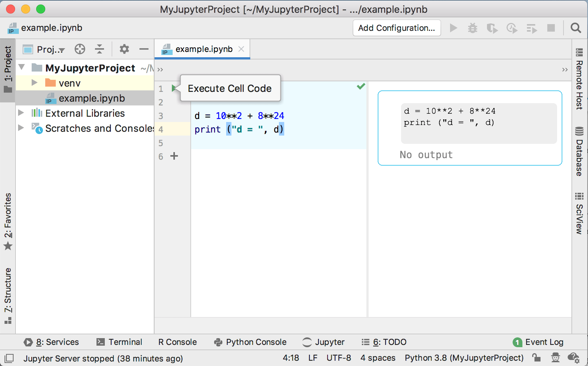This screenshot has height=366, width=588.
Task: Open R Console tool window
Action: pyautogui.click(x=178, y=342)
